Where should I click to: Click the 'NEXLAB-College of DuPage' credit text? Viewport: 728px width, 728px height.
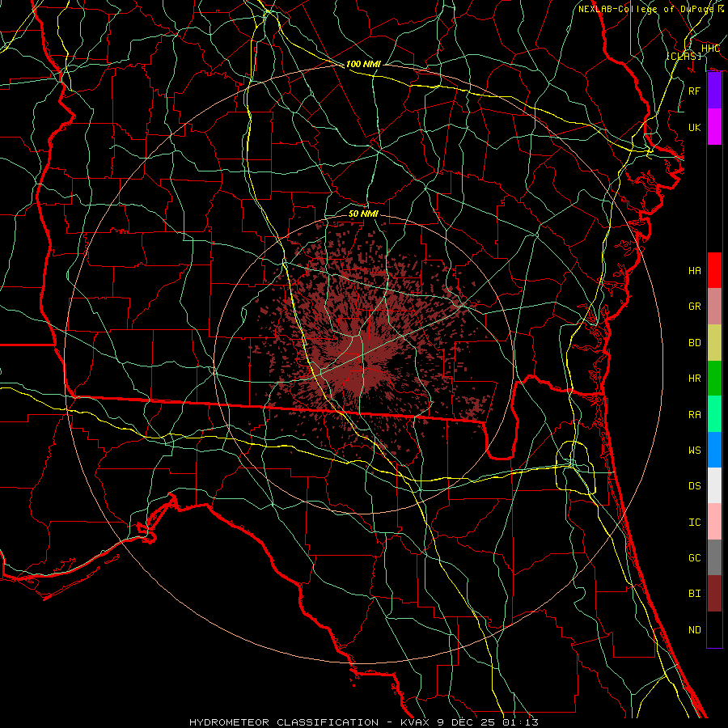coord(647,9)
